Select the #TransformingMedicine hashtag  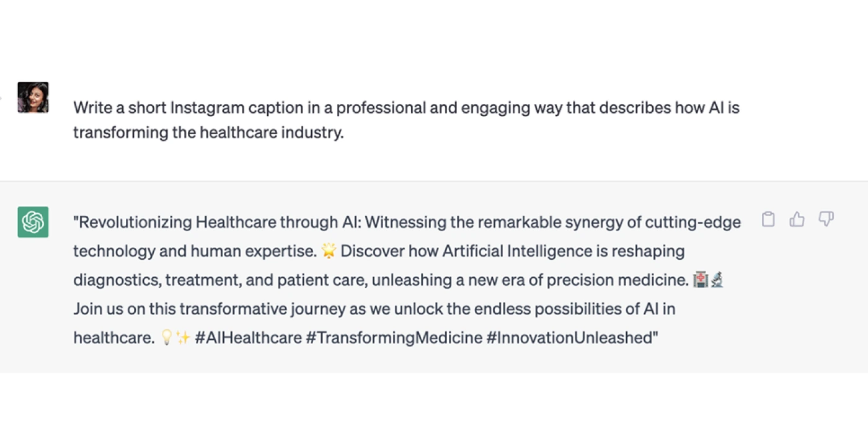[394, 338]
